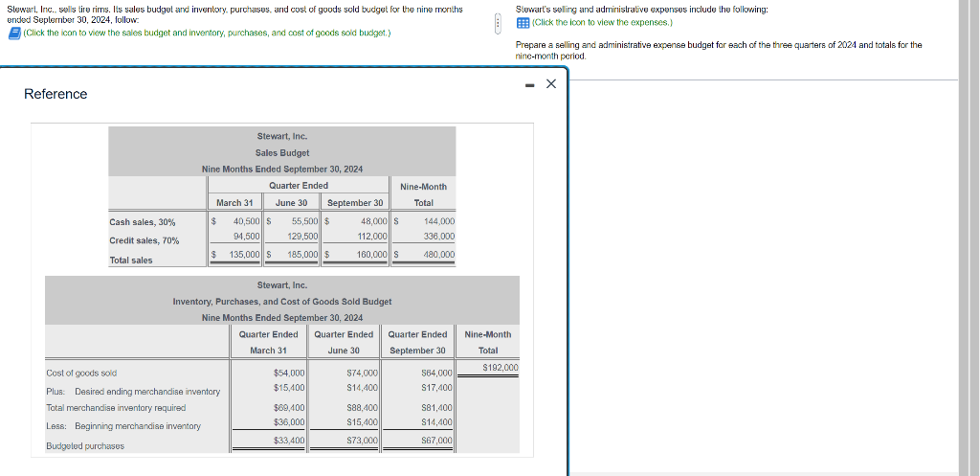Select the Beginning merchandise inventory label

pos(138,426)
